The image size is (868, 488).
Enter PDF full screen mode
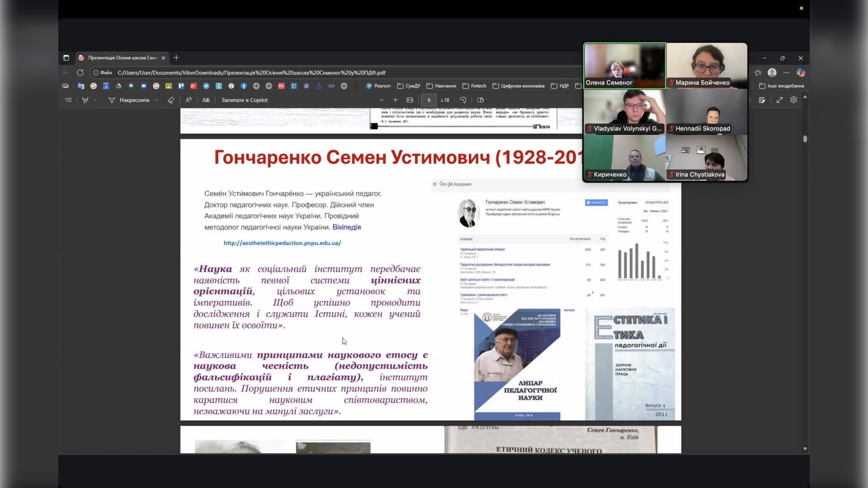tap(779, 100)
